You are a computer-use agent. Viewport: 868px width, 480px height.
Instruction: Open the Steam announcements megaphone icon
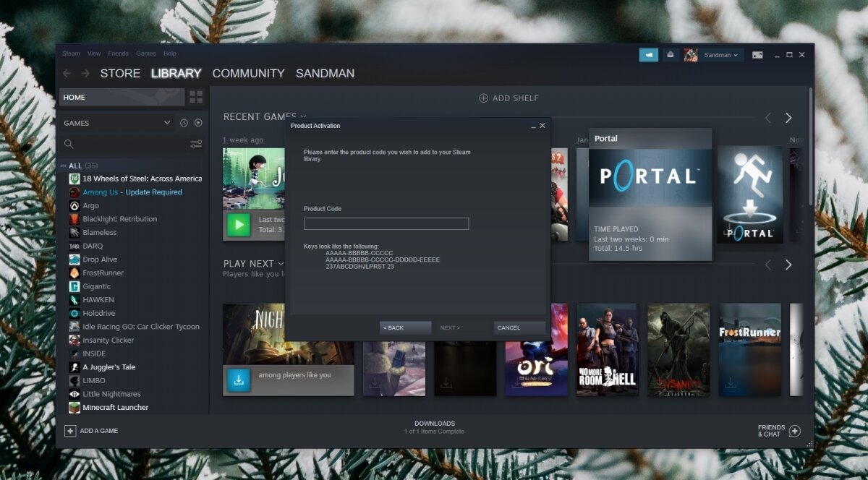tap(648, 54)
